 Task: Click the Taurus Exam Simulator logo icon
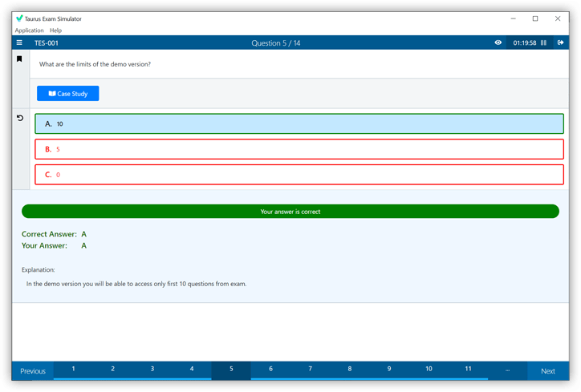pos(19,18)
